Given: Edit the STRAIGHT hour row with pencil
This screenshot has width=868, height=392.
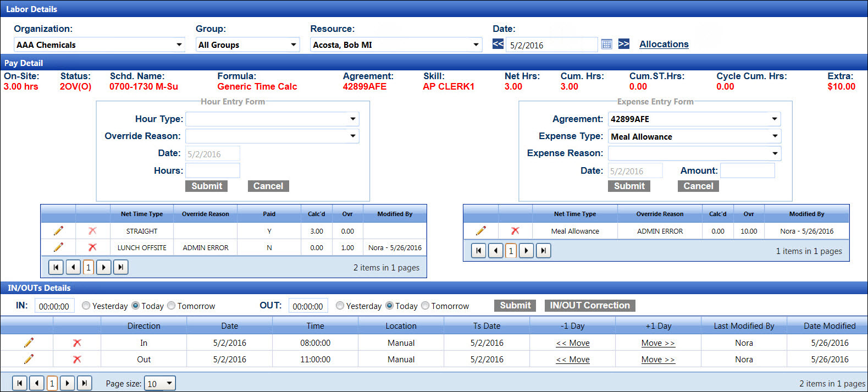Looking at the screenshot, I should point(58,231).
